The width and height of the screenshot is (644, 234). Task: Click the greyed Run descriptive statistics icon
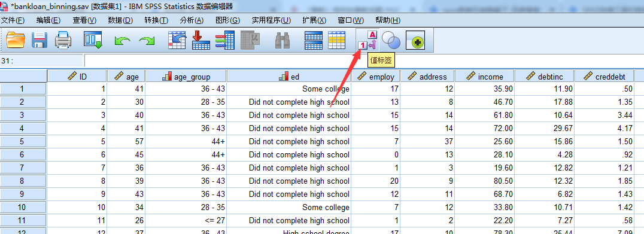coord(250,40)
